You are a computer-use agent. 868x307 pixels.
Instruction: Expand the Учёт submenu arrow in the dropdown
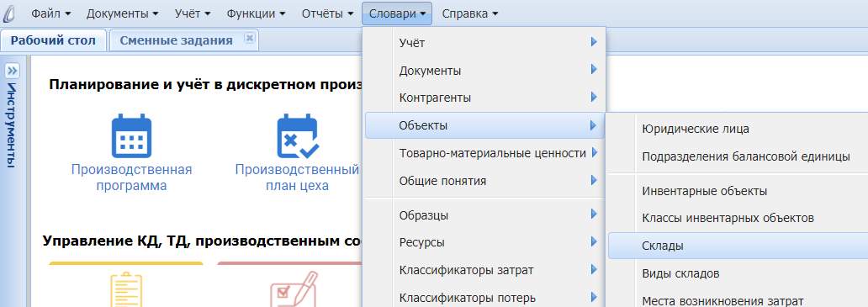[594, 42]
